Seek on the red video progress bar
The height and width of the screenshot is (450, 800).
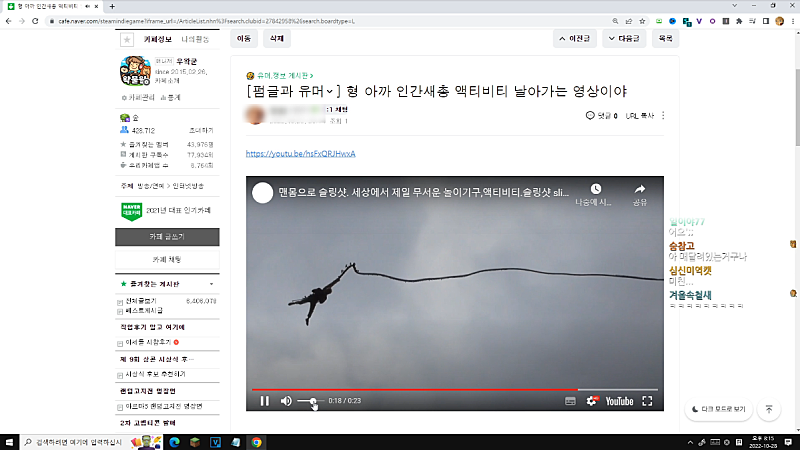(455, 389)
